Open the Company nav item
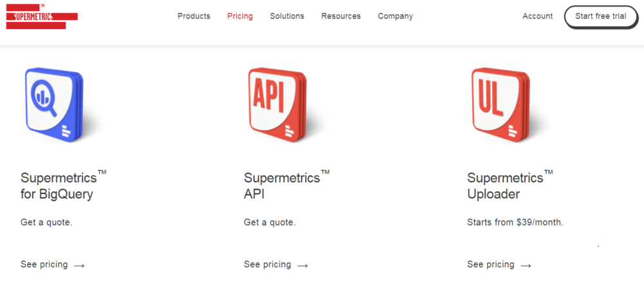 395,16
